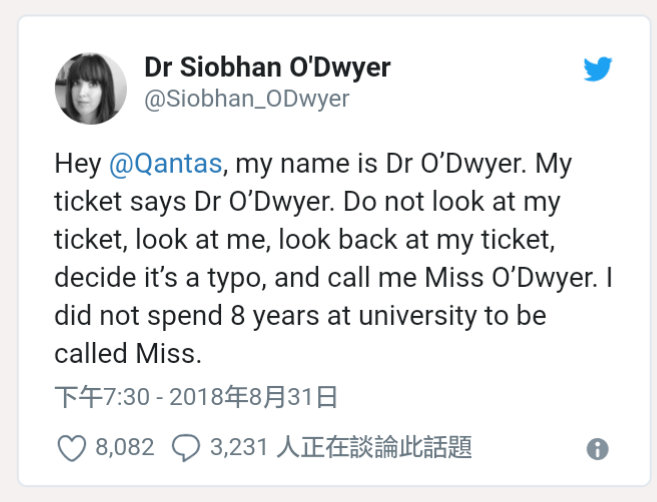Click 'called Miss.' on the tweet's last line
The image size is (657, 502).
point(129,353)
